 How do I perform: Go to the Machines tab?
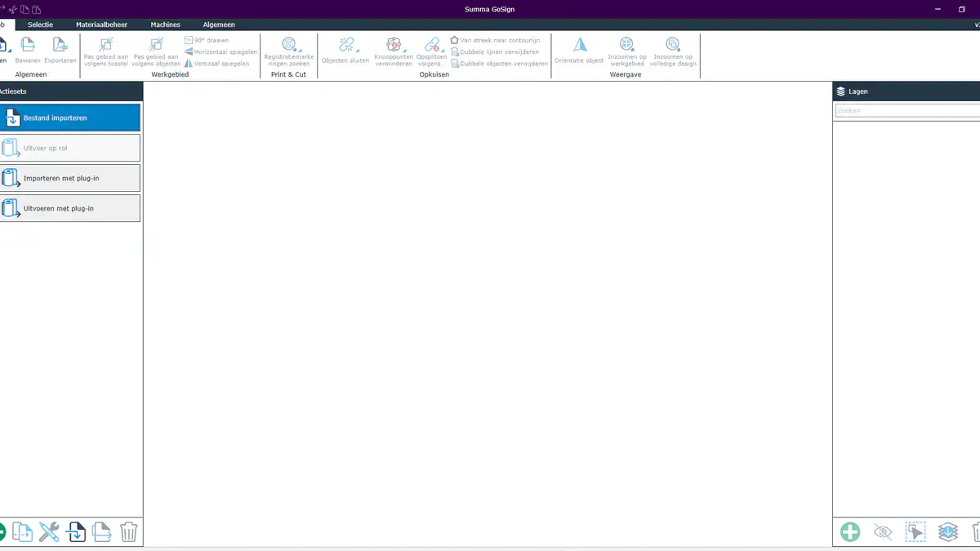pyautogui.click(x=165, y=24)
